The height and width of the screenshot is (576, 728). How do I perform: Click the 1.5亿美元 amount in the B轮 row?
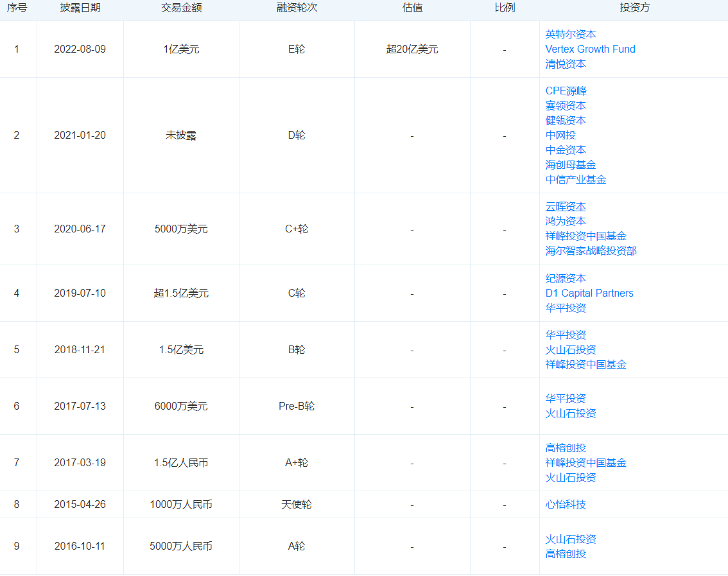tap(181, 350)
